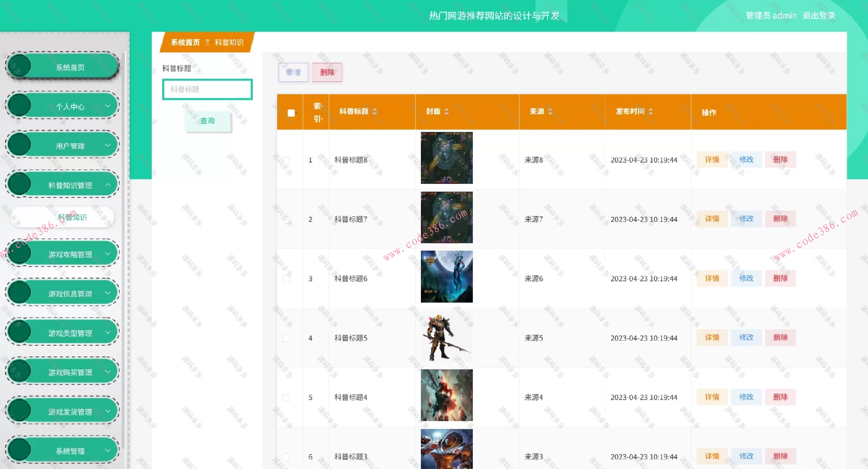Expand the 个人中心 menu chevron

pyautogui.click(x=108, y=105)
